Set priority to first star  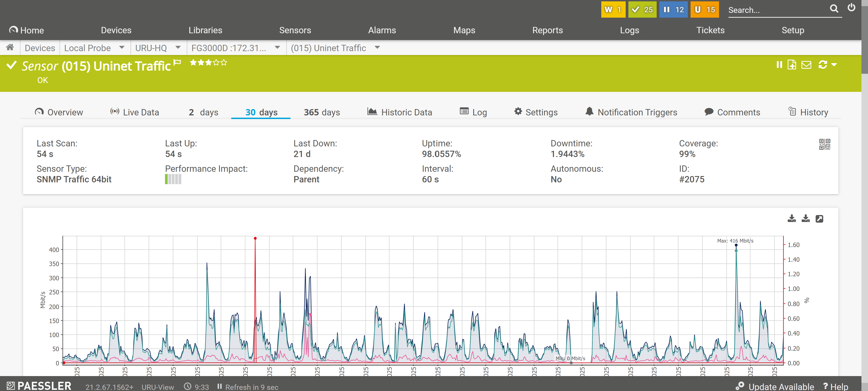coord(193,62)
